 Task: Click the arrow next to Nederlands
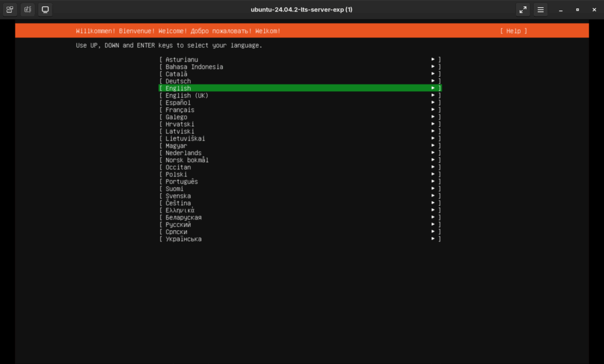tap(433, 153)
